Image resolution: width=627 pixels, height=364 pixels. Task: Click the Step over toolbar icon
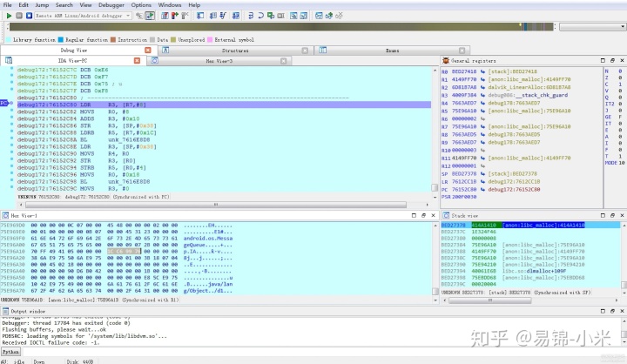tap(260, 16)
